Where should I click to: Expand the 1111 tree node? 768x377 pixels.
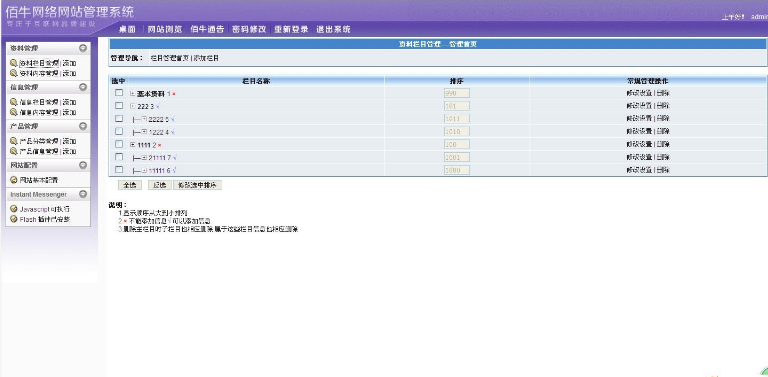point(133,144)
